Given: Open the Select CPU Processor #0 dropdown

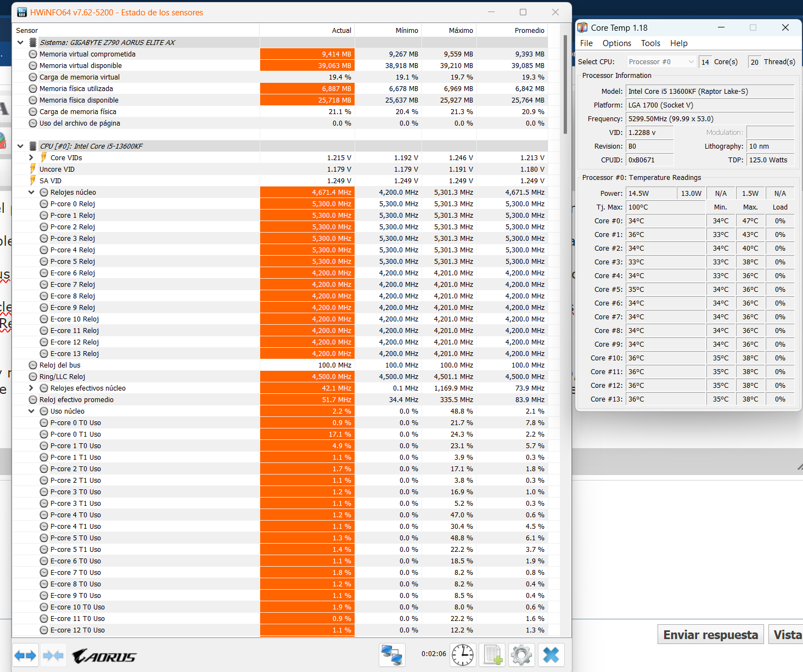Looking at the screenshot, I should (661, 62).
